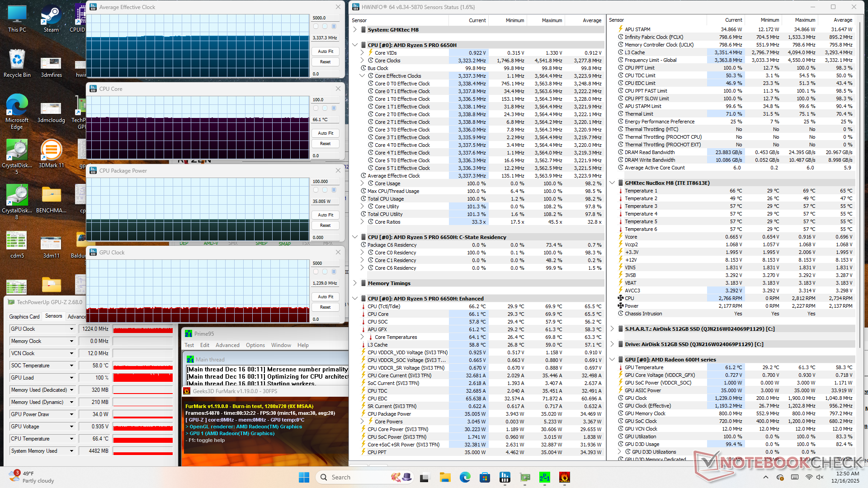Click the FurMark taskbar icon
This screenshot has width=868, height=488.
pyautogui.click(x=564, y=477)
